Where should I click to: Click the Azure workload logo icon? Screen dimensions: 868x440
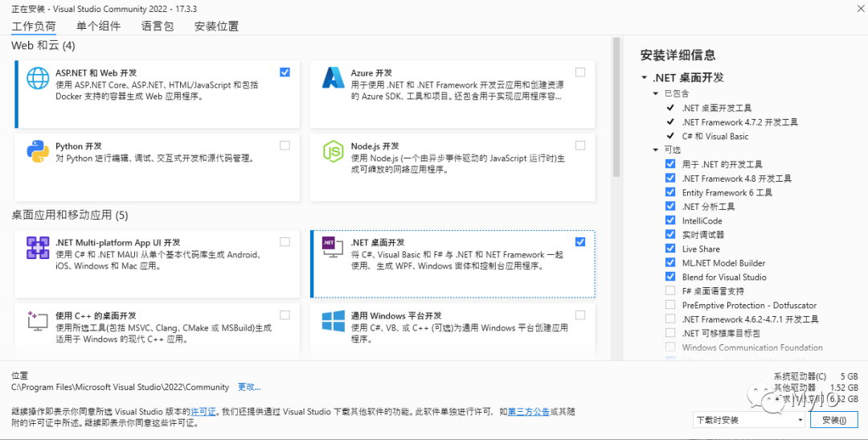[334, 78]
